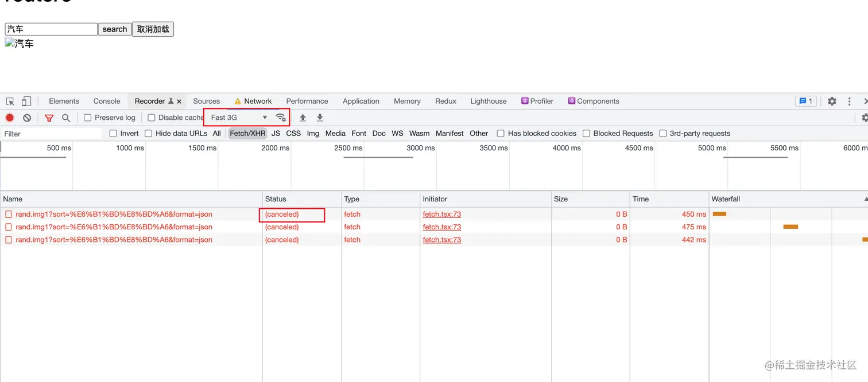Check the Invert filter checkbox
Viewport: 868px width, 382px height.
(x=113, y=134)
